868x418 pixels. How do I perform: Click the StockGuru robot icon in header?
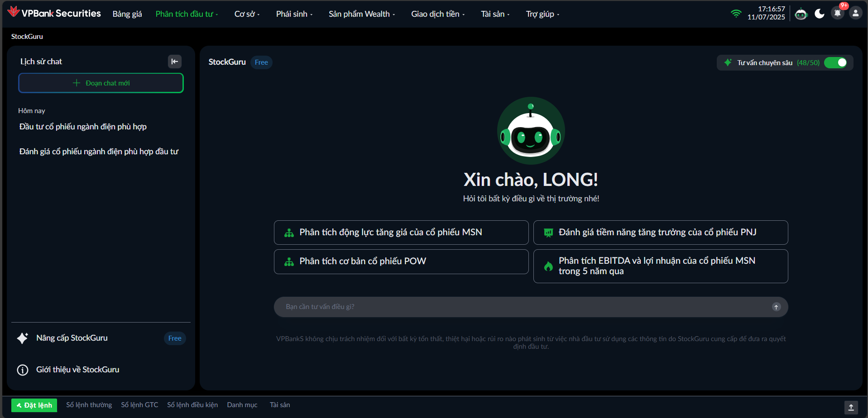pos(801,14)
